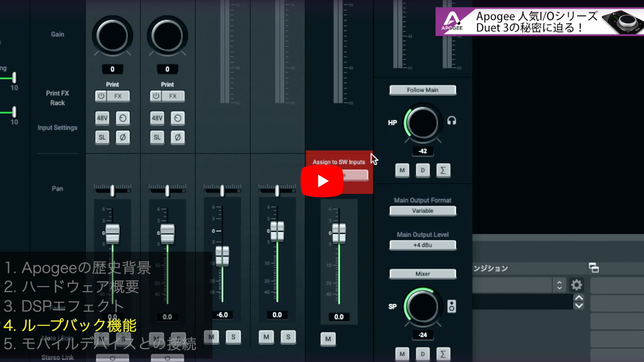This screenshot has height=362, width=644.
Task: Click OBS window settings gear icon
Action: 577,285
